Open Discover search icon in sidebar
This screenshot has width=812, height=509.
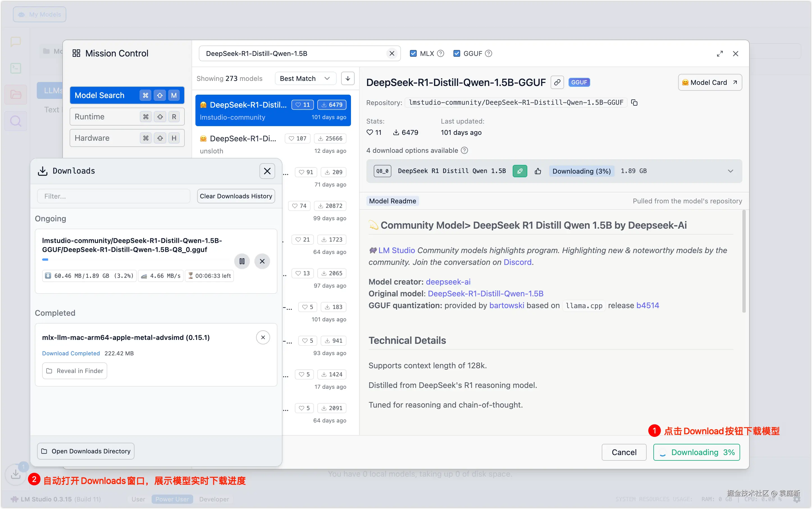(15, 121)
